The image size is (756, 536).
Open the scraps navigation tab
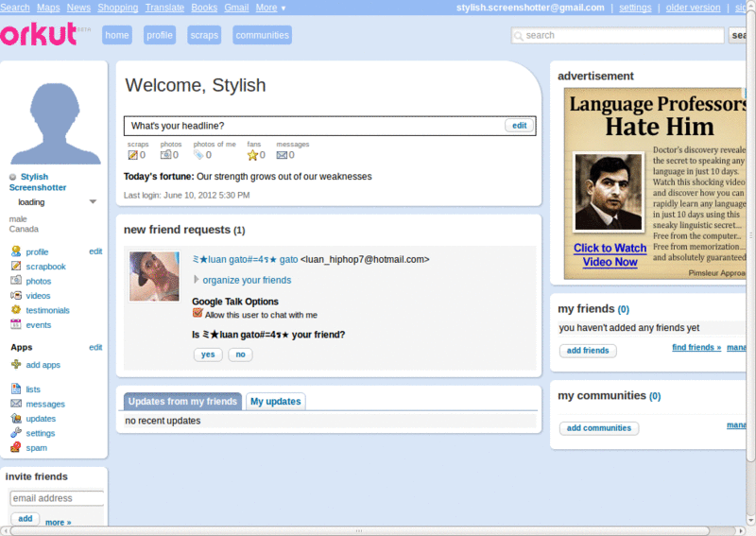coord(204,35)
